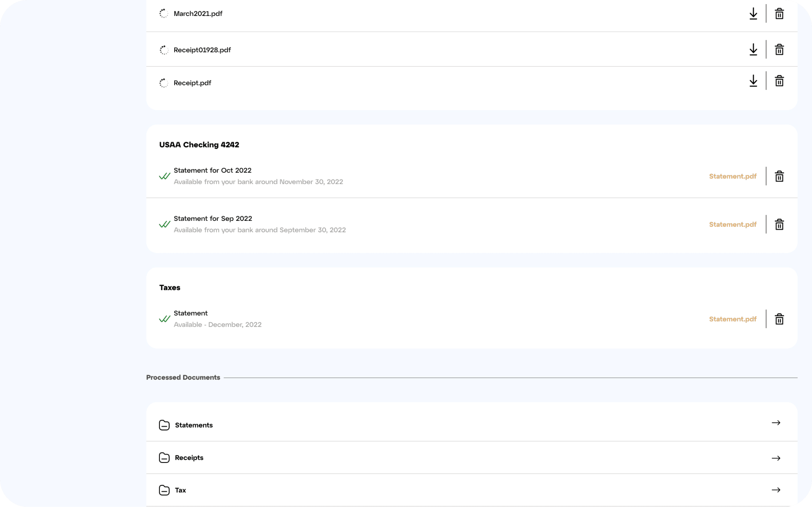Download Receipt01928.pdf
This screenshot has width=812, height=507.
tap(753, 50)
